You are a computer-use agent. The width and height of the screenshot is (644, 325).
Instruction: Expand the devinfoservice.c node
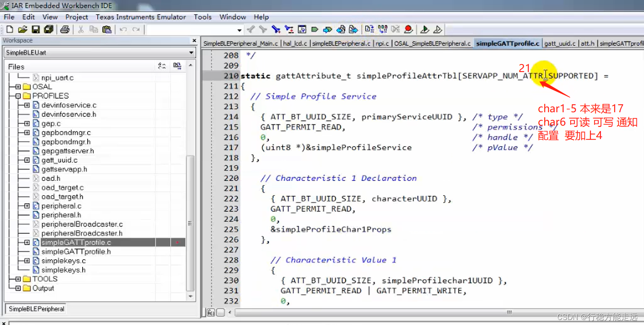click(x=27, y=105)
